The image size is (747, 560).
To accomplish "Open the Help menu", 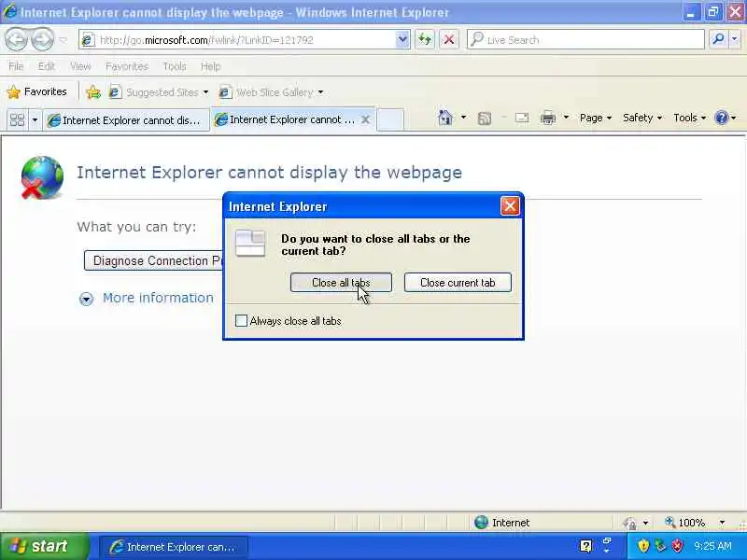I will pos(211,66).
